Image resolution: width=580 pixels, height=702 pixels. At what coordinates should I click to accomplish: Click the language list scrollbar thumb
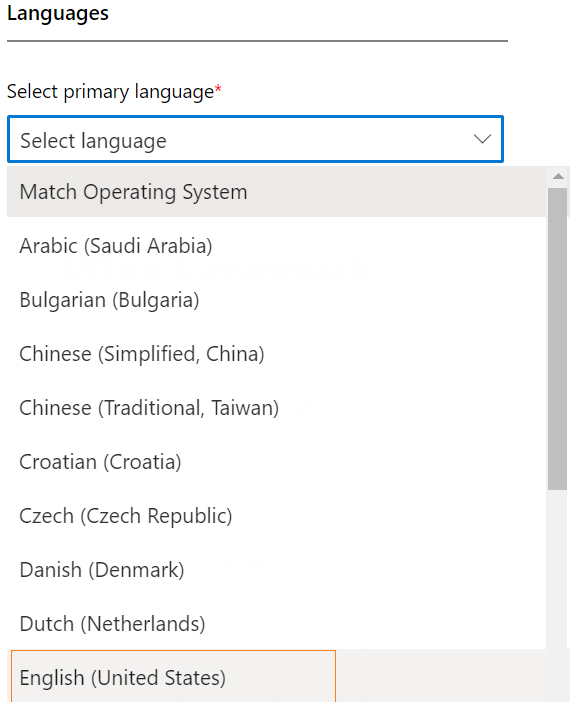tap(558, 338)
